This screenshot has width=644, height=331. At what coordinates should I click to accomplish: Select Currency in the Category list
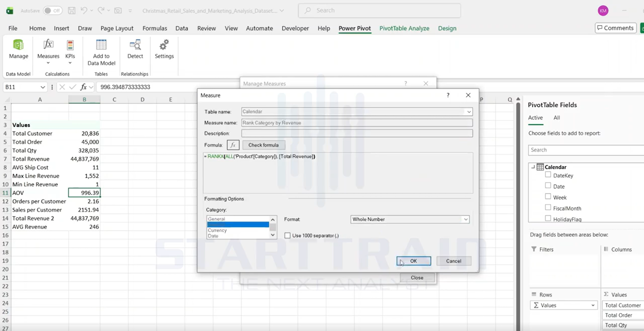tap(217, 230)
